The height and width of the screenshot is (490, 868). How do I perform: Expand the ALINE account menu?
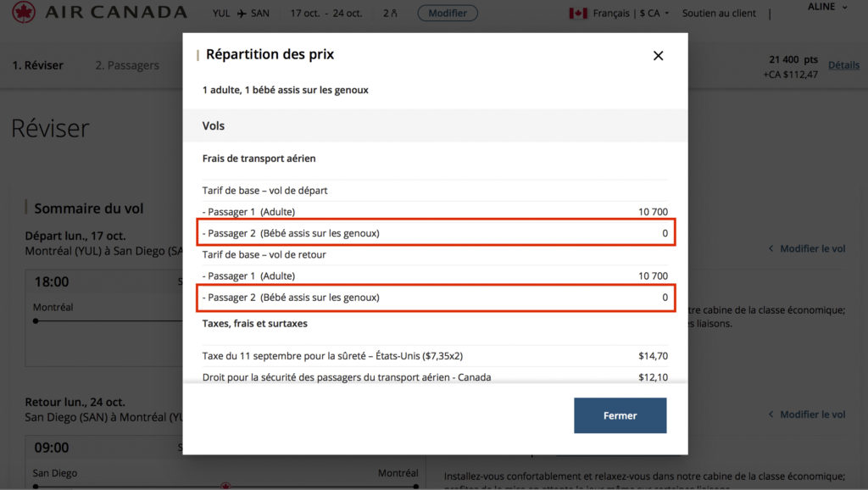(826, 7)
